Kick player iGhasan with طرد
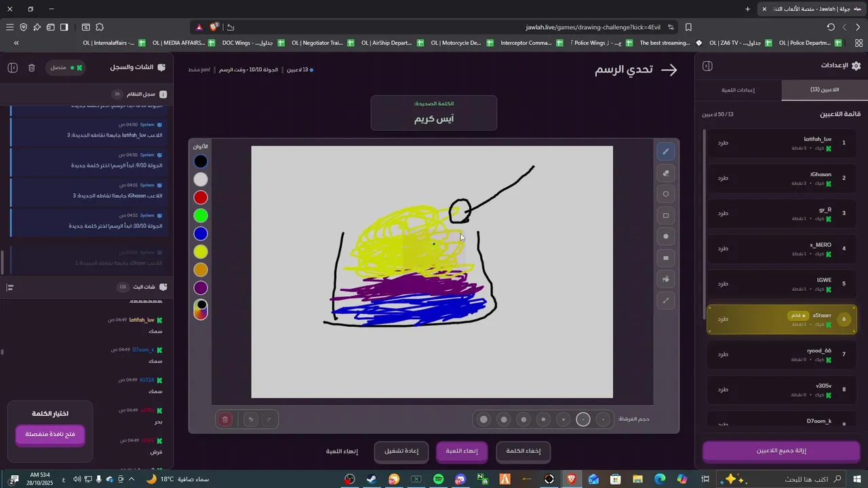The image size is (868, 488). pos(723,178)
